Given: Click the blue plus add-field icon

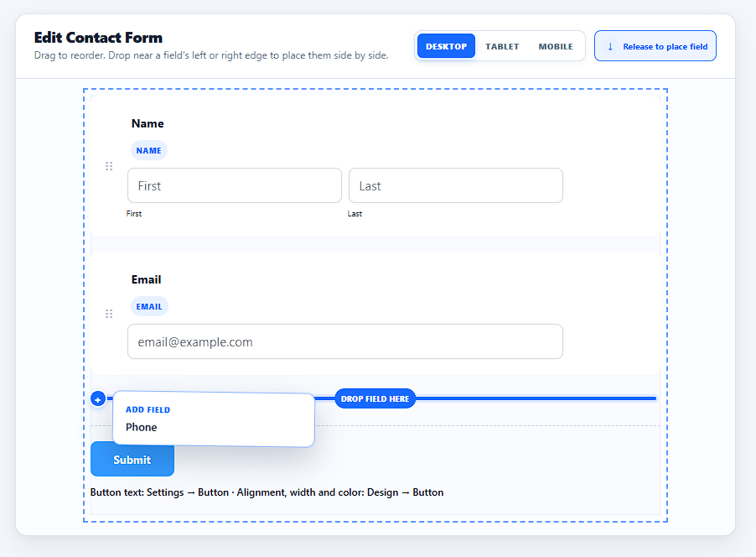Looking at the screenshot, I should (98, 399).
